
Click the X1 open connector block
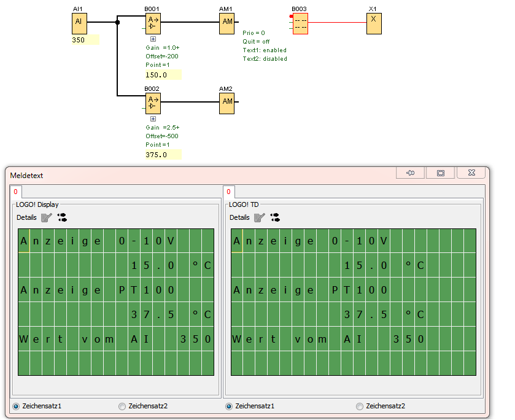pyautogui.click(x=373, y=23)
